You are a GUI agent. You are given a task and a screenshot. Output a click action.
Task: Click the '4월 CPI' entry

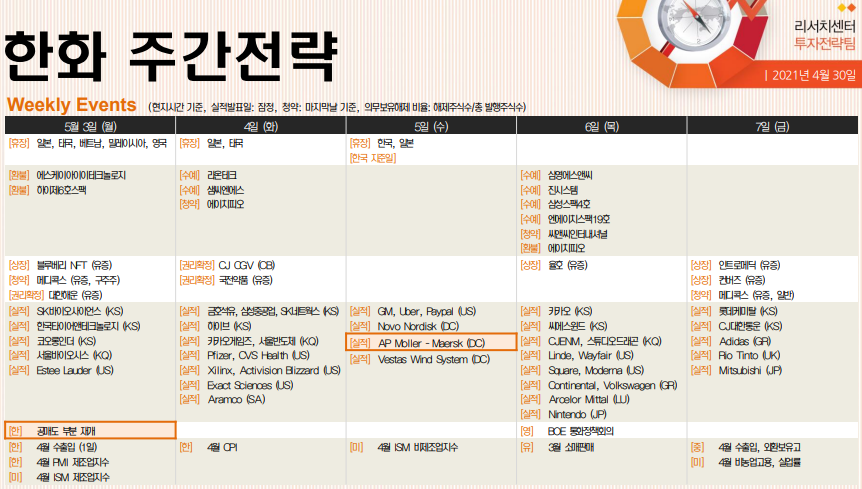tap(222, 447)
